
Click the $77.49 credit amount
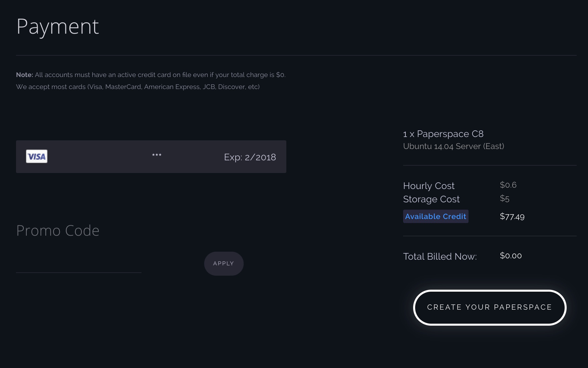pyautogui.click(x=512, y=216)
